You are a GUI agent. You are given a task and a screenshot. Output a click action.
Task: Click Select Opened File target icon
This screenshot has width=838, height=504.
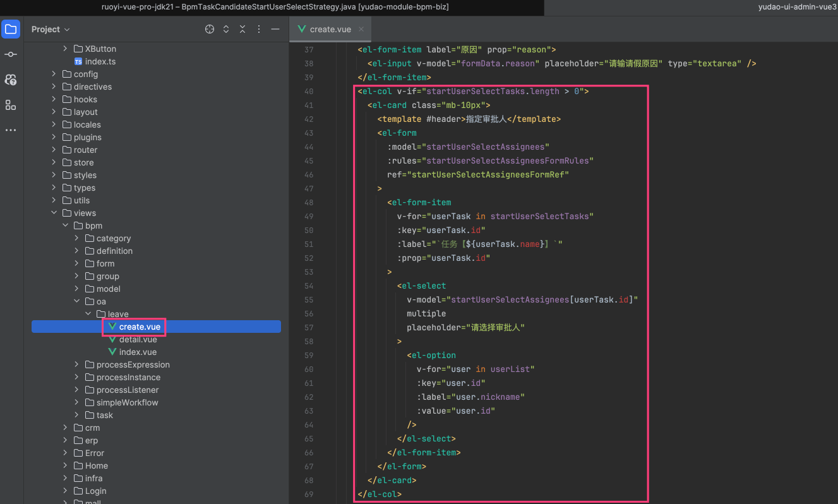(x=210, y=30)
